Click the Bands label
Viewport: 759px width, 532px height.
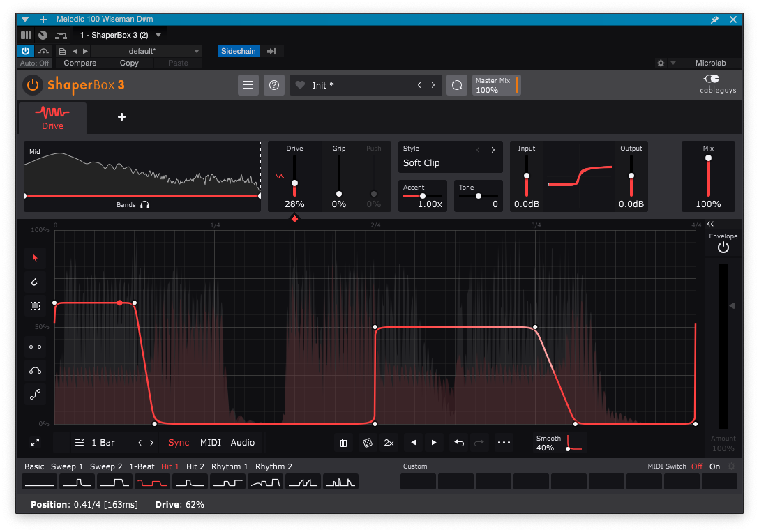click(126, 205)
